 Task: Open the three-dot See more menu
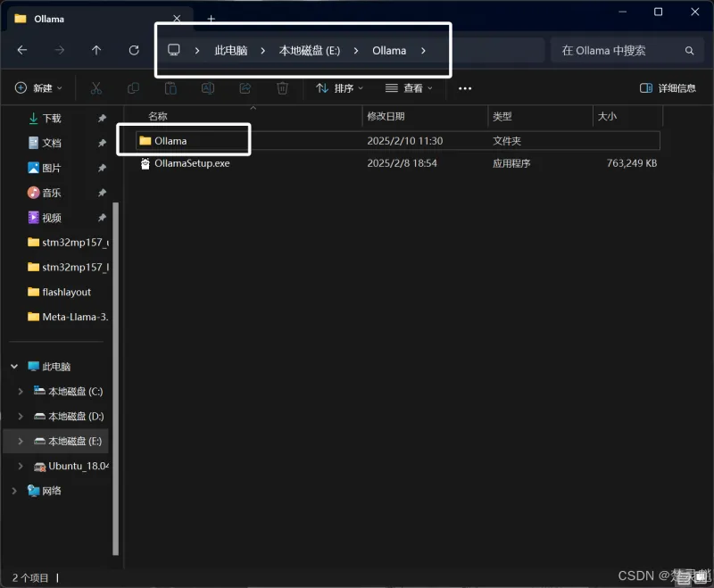pos(464,88)
